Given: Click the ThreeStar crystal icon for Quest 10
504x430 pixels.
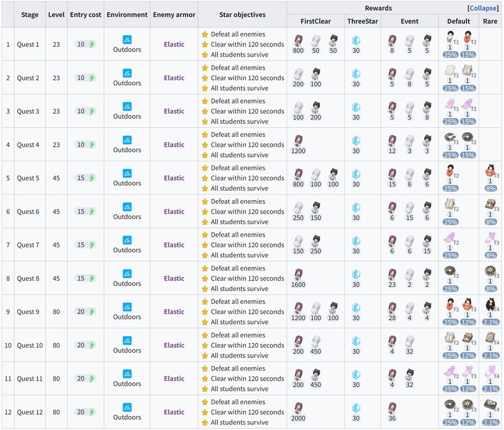Looking at the screenshot, I should 356,341.
